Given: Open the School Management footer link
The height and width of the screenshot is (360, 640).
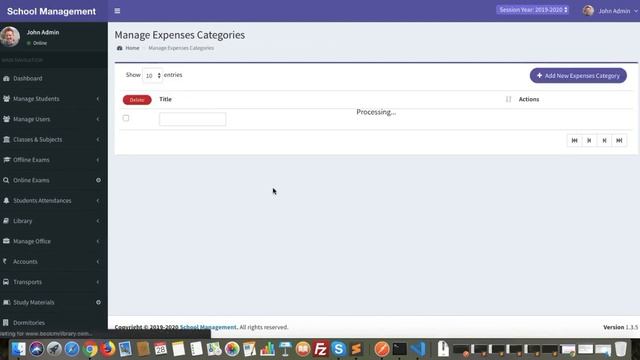Looking at the screenshot, I should click(x=208, y=327).
